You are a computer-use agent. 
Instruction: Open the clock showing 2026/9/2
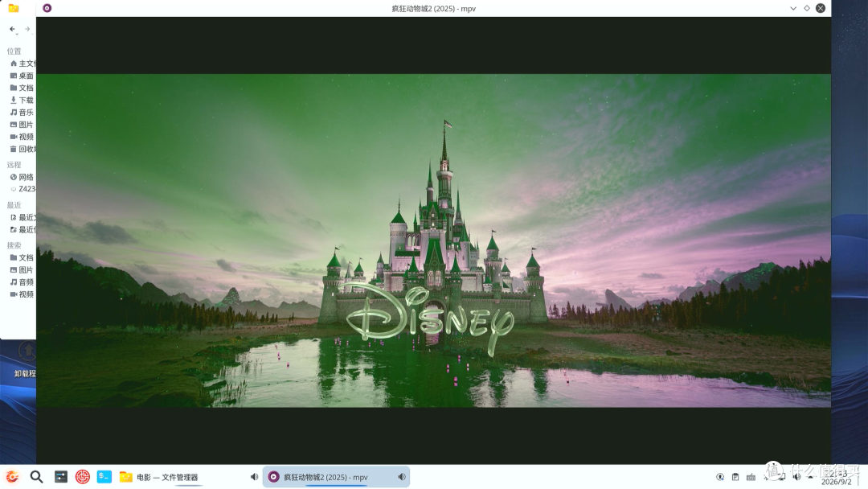tap(837, 478)
